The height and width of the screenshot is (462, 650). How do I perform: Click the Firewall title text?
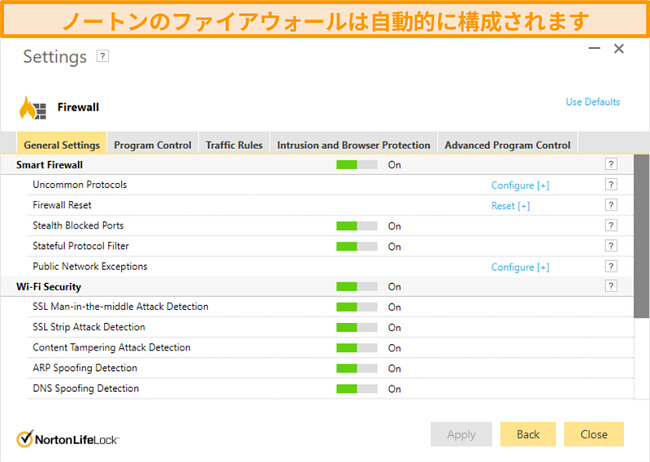point(78,107)
